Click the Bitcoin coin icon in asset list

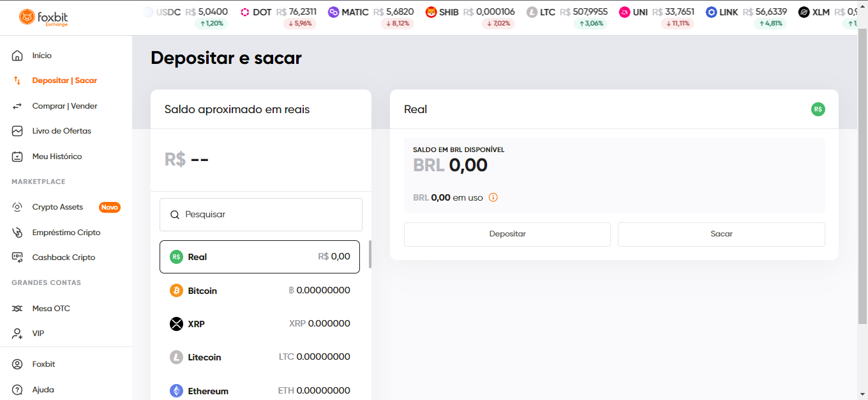(x=176, y=290)
